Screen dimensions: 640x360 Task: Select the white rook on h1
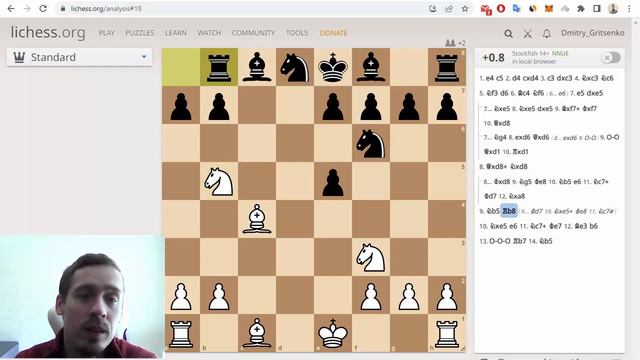point(447,333)
